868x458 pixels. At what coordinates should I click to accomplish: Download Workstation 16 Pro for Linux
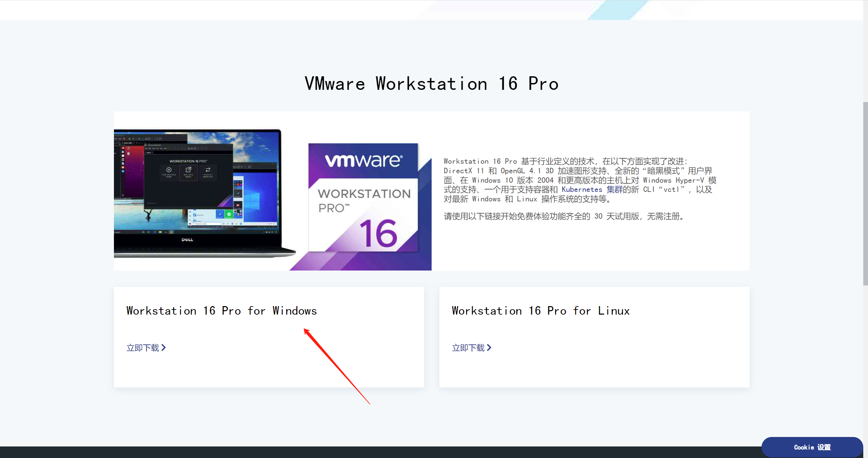click(x=468, y=348)
